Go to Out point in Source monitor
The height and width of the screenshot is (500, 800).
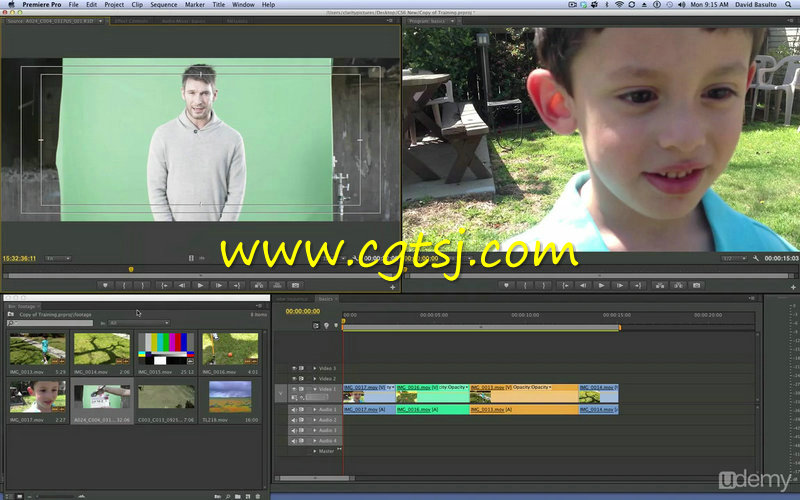tap(237, 286)
